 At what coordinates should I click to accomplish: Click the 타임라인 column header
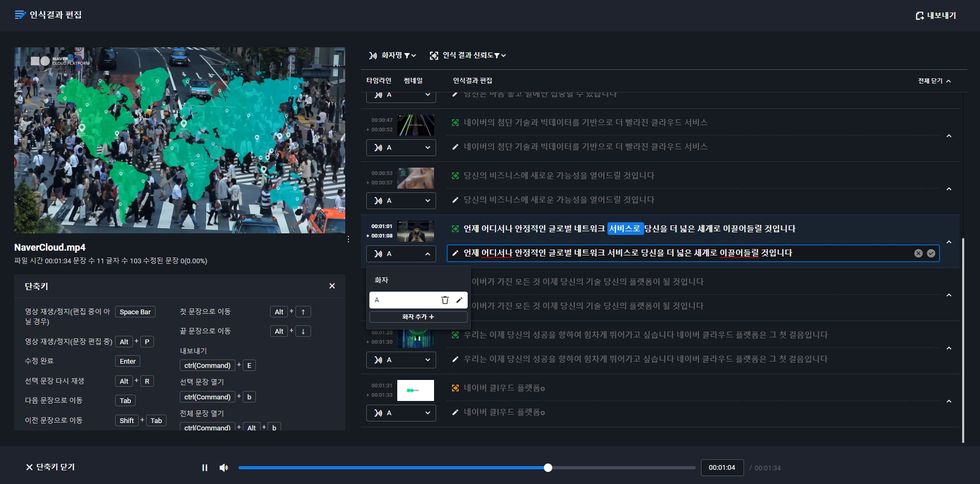click(x=379, y=80)
